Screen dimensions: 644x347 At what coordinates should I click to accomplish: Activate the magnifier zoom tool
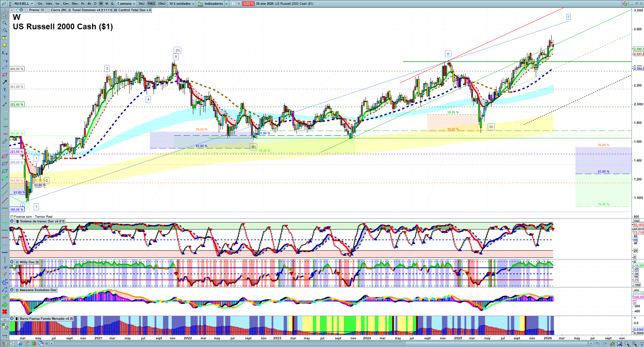coord(5,23)
